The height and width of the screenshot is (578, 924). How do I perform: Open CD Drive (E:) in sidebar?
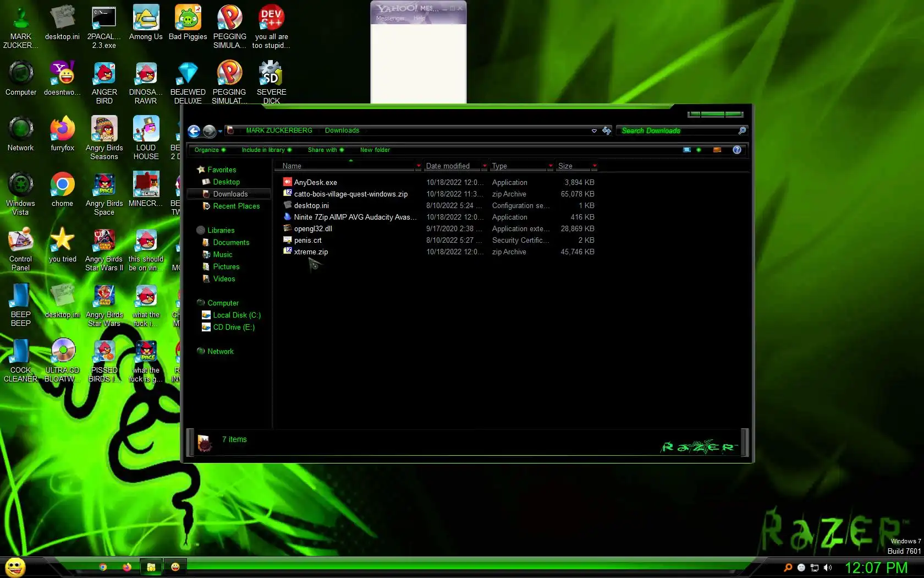[234, 327]
